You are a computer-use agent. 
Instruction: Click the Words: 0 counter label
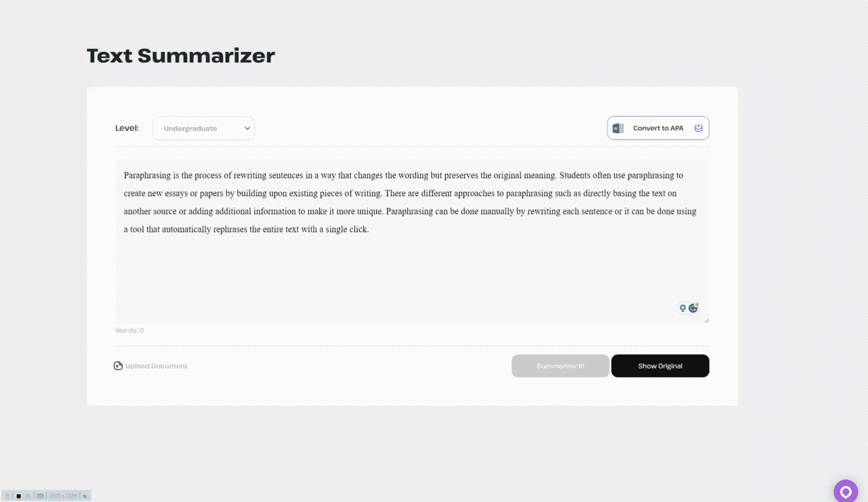pos(129,330)
